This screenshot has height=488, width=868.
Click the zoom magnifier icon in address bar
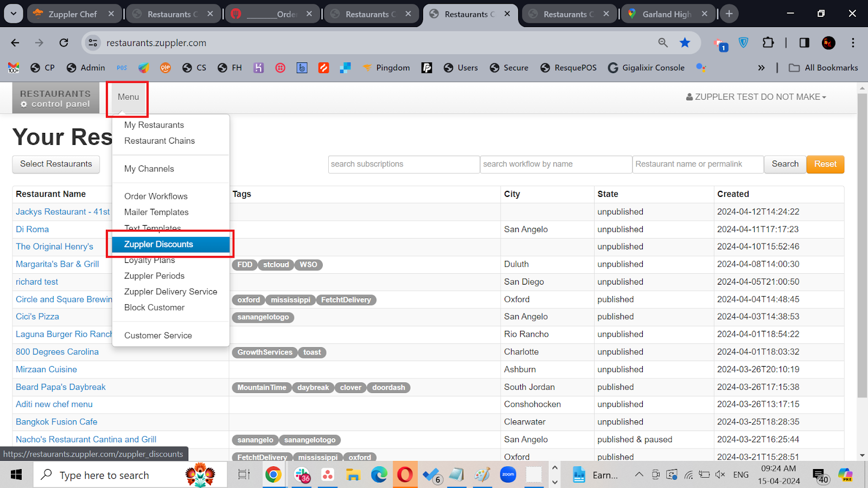663,43
